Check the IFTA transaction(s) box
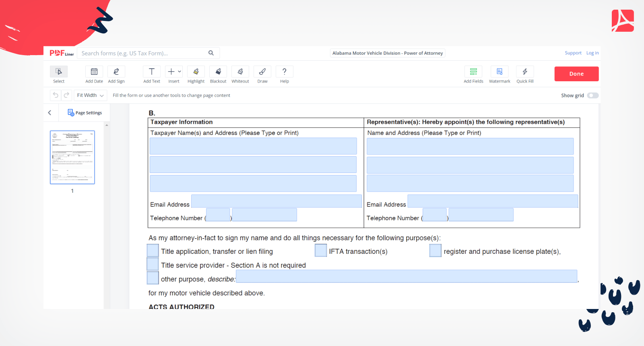This screenshot has height=346, width=644. [x=321, y=250]
